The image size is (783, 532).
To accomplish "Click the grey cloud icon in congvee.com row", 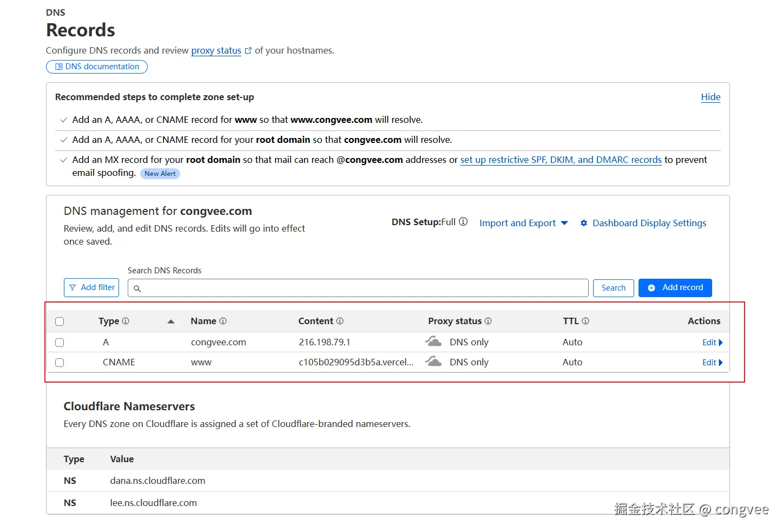I will click(x=433, y=341).
